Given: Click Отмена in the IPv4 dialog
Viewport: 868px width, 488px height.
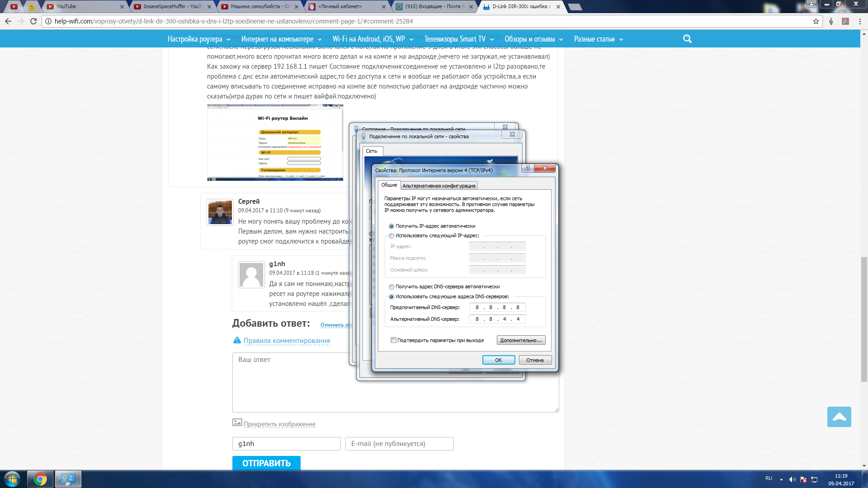Looking at the screenshot, I should coord(535,360).
